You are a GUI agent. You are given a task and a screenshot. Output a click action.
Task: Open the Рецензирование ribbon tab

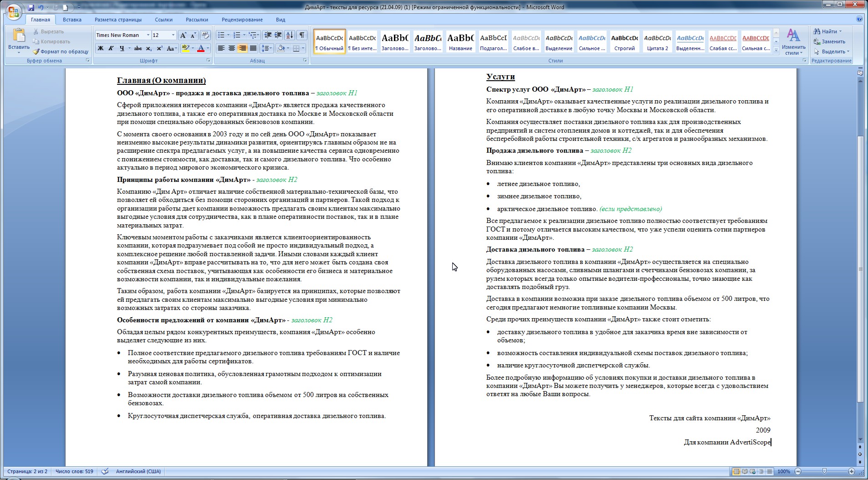coord(242,20)
